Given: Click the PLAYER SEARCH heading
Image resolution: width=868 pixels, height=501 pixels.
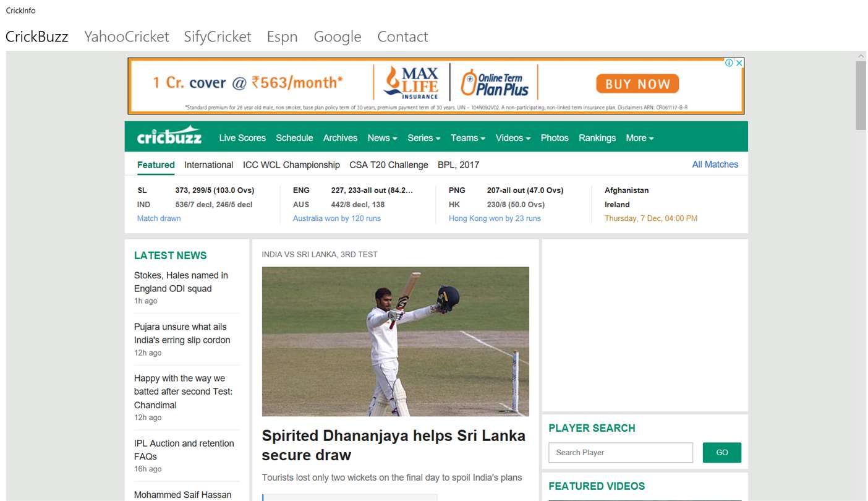Looking at the screenshot, I should pyautogui.click(x=592, y=428).
